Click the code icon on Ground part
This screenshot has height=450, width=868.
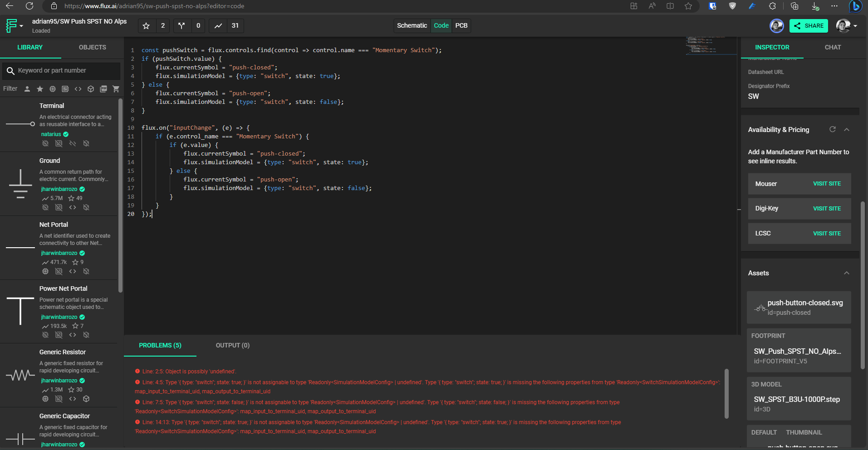73,207
